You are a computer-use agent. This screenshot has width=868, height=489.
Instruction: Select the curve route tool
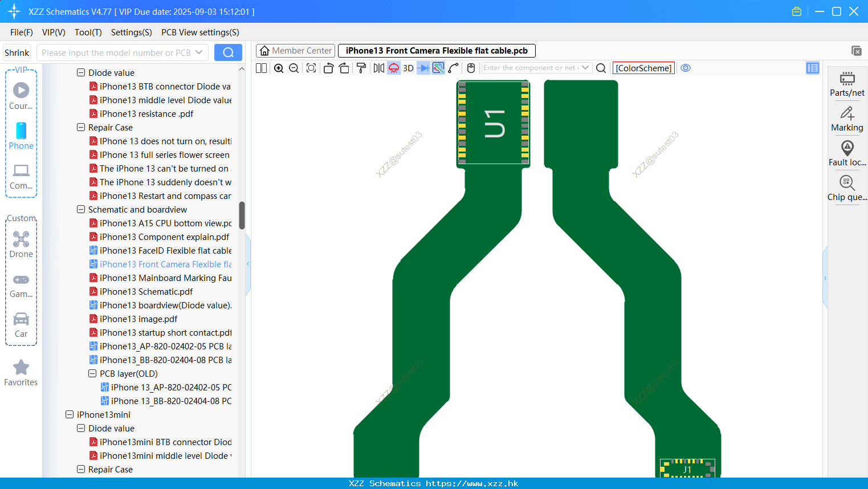(454, 68)
